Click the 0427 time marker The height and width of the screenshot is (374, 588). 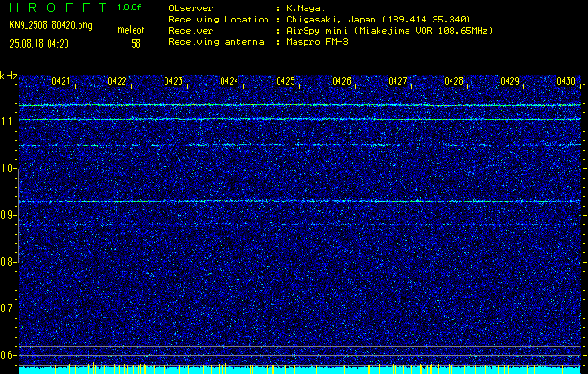pos(397,80)
